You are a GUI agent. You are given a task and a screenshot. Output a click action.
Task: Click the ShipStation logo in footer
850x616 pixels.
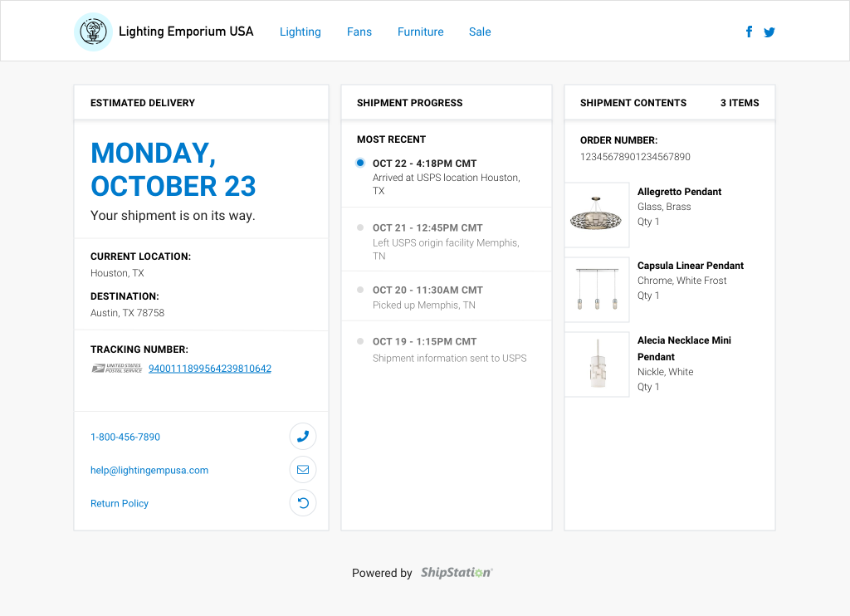457,573
